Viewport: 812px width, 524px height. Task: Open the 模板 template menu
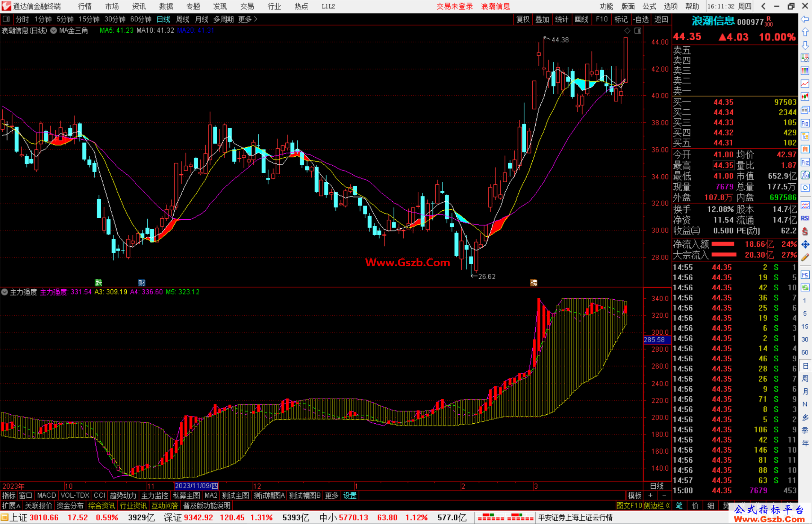(635, 495)
